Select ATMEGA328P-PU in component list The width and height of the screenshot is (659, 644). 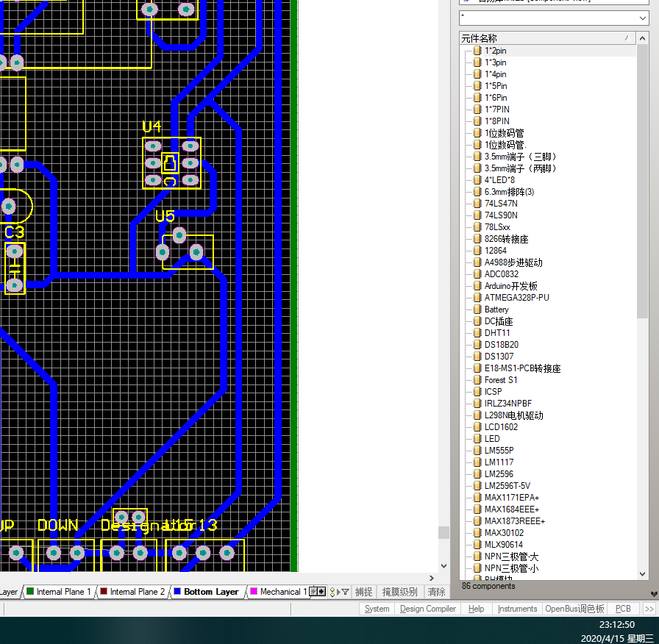pos(516,298)
